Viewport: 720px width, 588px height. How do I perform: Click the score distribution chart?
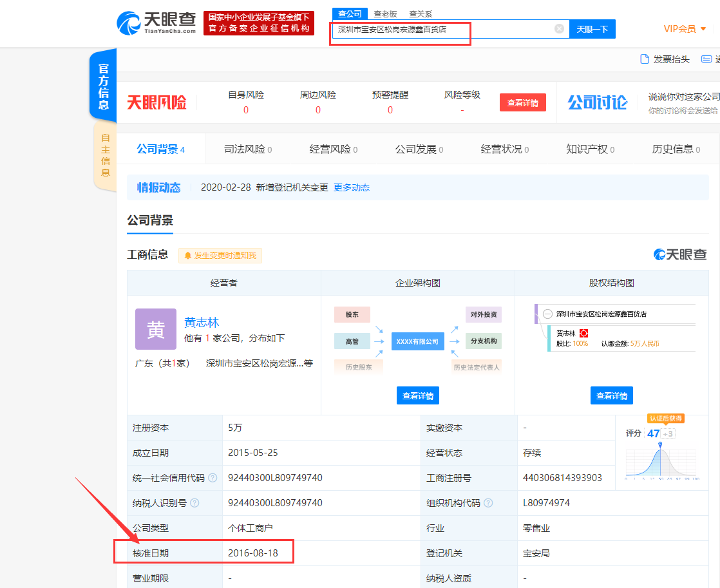pyautogui.click(x=661, y=460)
